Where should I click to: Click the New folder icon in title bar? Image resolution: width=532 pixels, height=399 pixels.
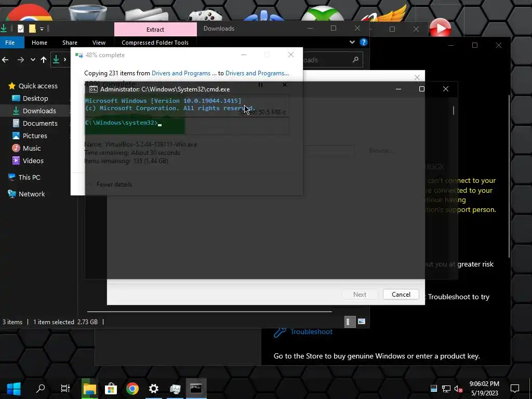[32, 29]
